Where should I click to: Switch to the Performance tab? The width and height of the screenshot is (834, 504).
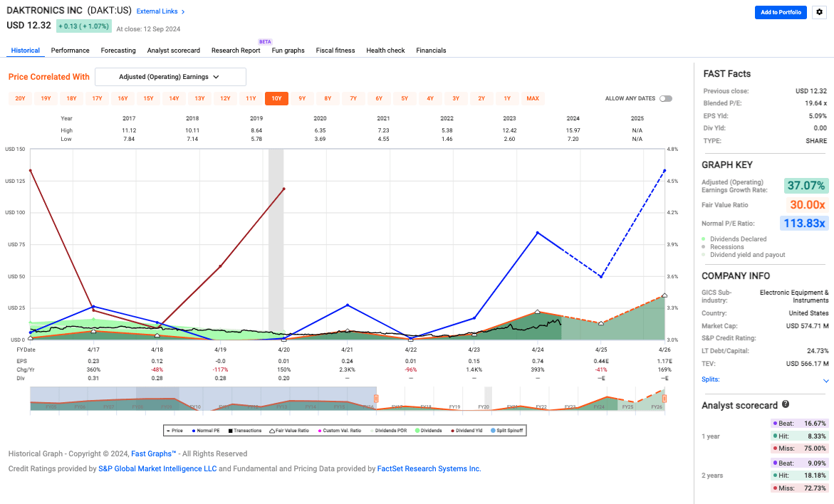[71, 51]
